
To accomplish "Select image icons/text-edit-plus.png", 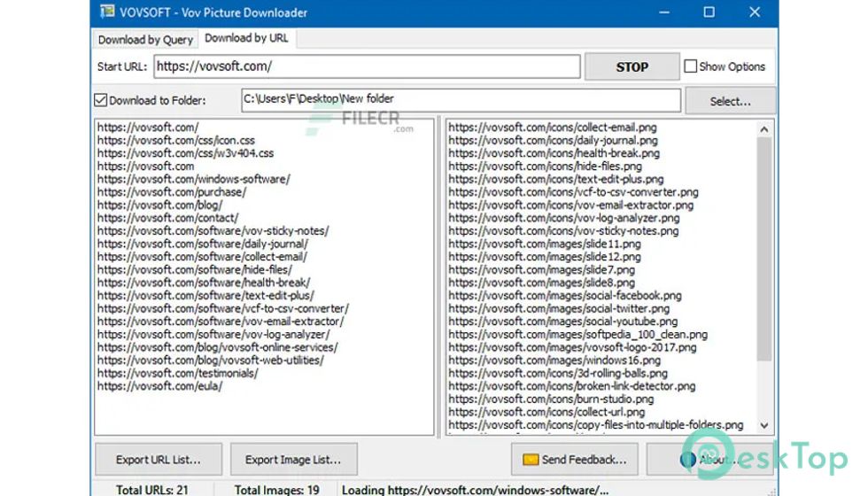I will point(556,179).
